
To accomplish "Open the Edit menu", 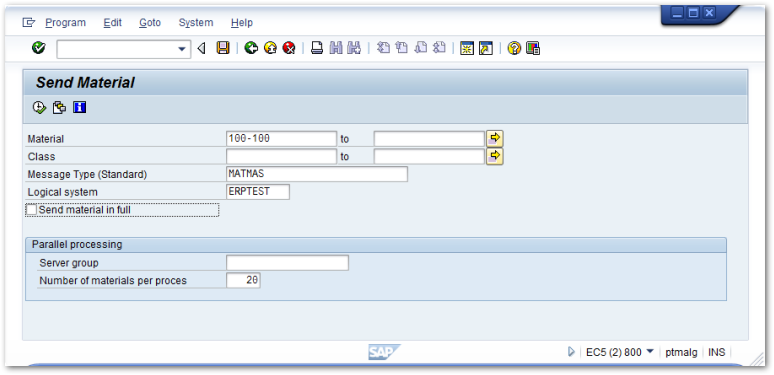I will point(113,23).
